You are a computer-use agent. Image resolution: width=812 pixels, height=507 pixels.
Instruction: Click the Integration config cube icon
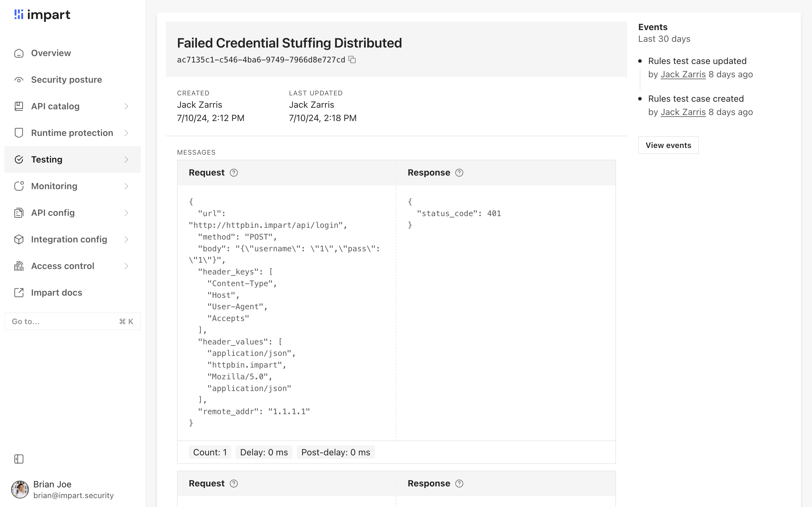(19, 240)
